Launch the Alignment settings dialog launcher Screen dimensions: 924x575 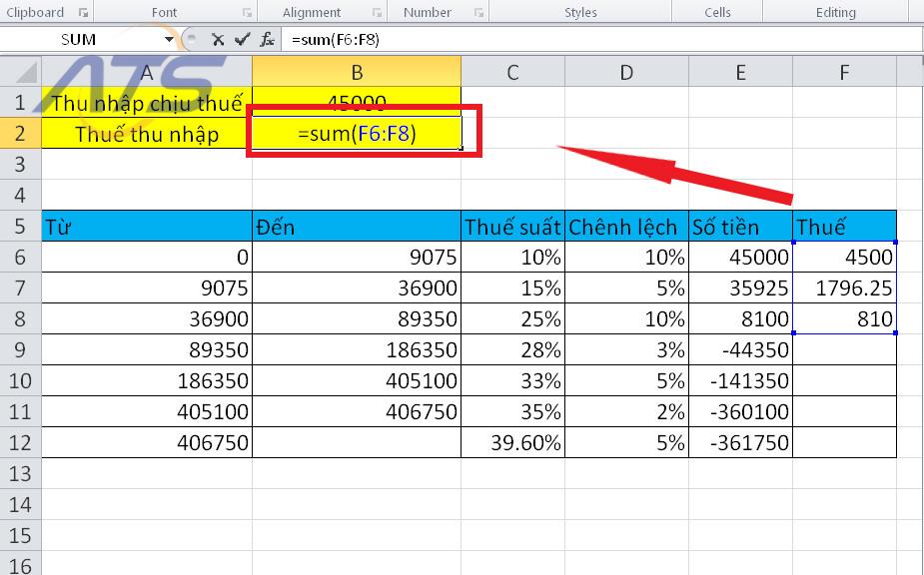coord(376,13)
